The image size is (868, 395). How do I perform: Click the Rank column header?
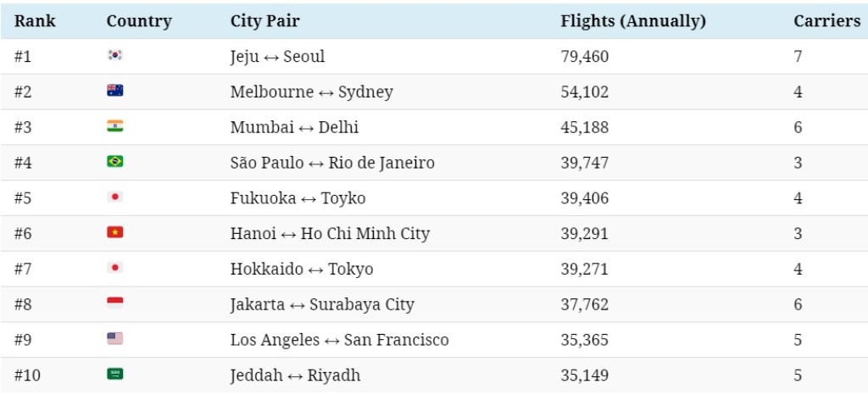tap(35, 21)
